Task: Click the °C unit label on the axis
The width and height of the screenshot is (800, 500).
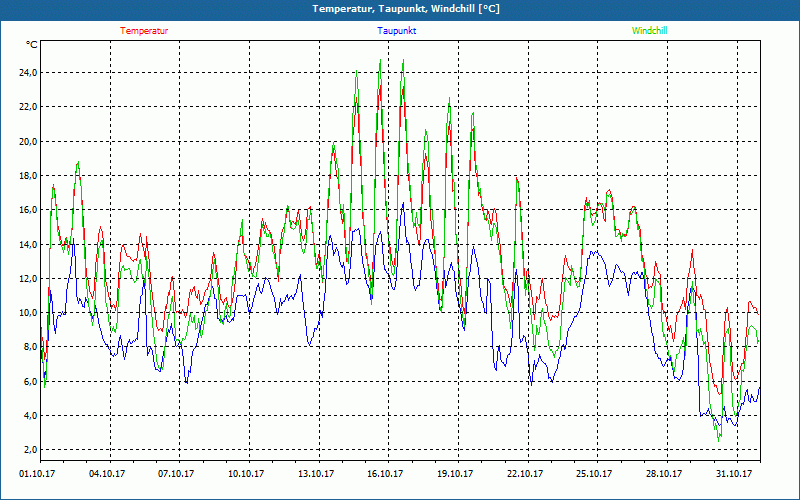Action: pos(31,45)
